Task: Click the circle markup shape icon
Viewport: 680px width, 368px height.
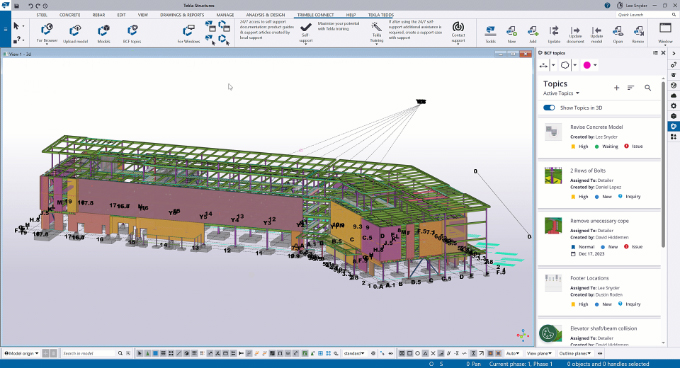Action: tap(565, 65)
